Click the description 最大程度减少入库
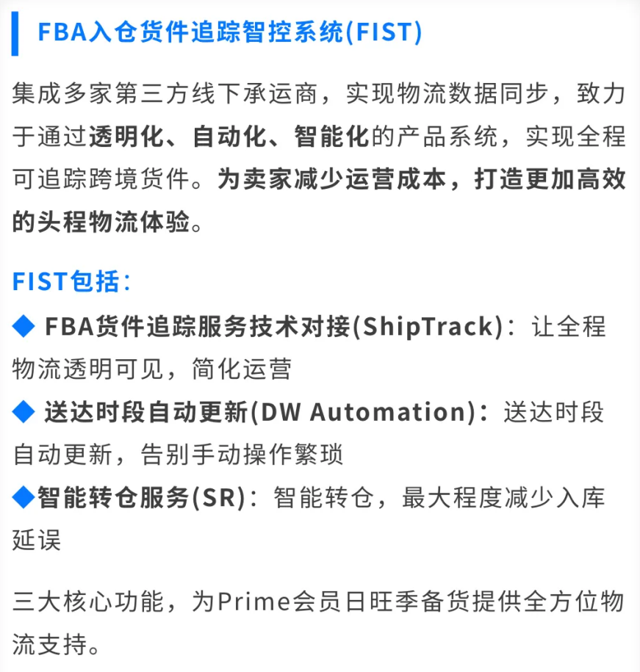This screenshot has height=672, width=640. click(503, 498)
